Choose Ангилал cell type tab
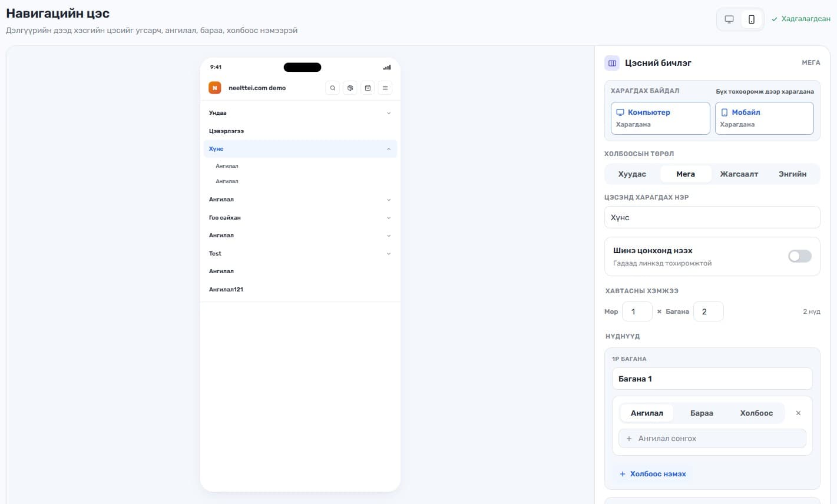Viewport: 837px width, 504px height. click(647, 413)
